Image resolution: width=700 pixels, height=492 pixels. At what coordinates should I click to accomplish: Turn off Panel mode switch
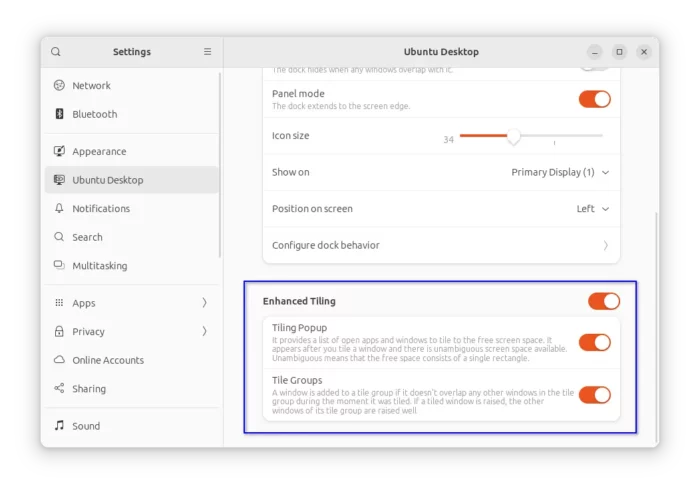595,99
